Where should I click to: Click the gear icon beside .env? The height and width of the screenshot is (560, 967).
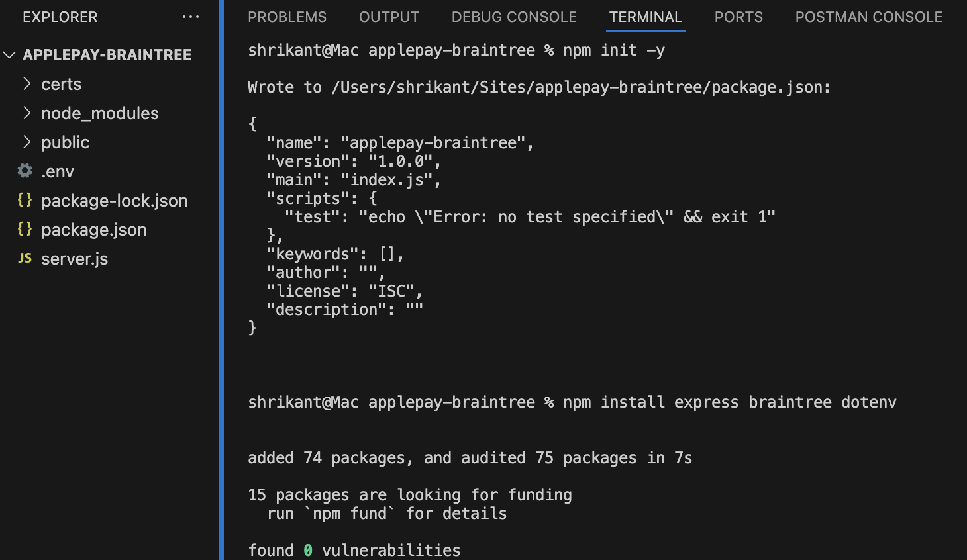click(25, 171)
